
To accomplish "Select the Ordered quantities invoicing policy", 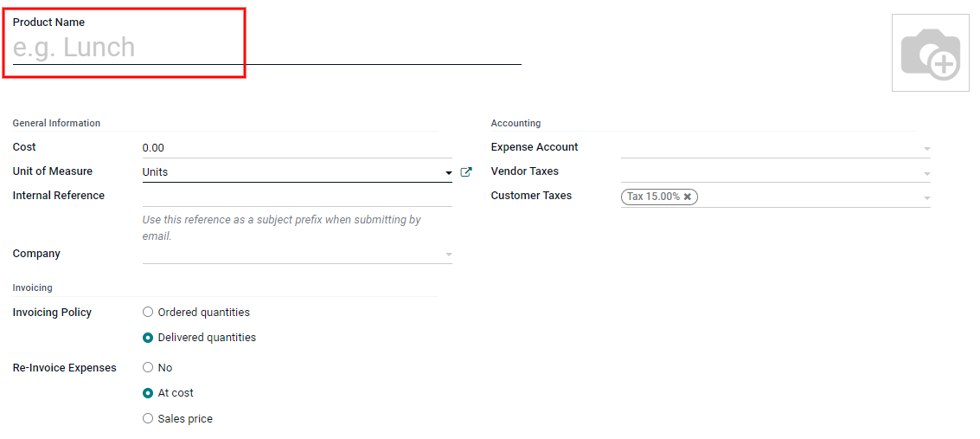I will (x=148, y=313).
